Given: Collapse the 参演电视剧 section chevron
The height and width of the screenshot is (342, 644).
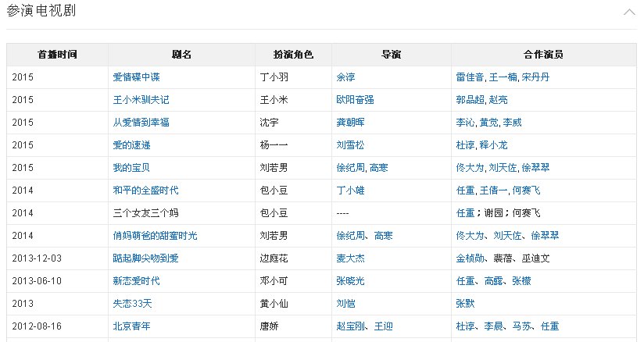Looking at the screenshot, I should [x=629, y=12].
